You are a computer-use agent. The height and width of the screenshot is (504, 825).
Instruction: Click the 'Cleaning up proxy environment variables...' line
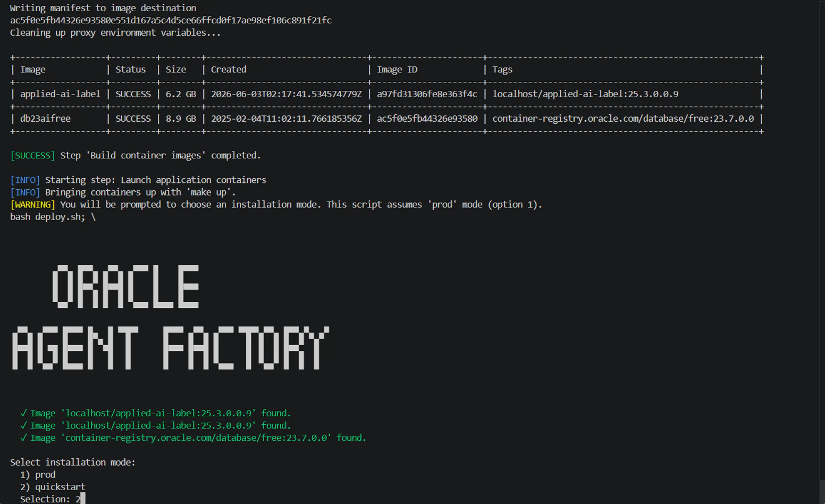pos(115,32)
